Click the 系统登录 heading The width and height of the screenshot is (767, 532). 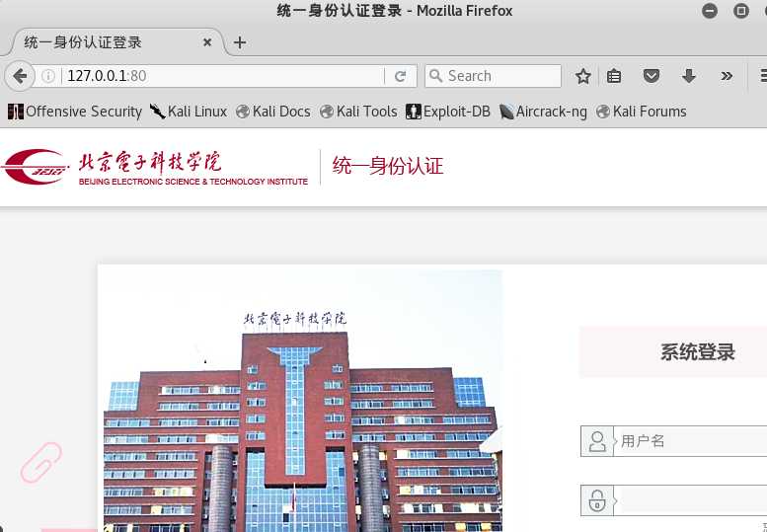coord(698,352)
